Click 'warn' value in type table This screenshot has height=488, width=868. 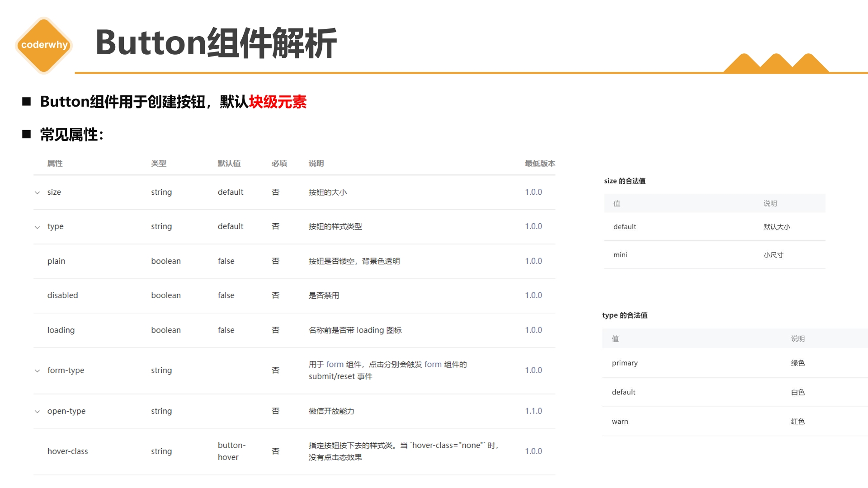[x=620, y=422]
